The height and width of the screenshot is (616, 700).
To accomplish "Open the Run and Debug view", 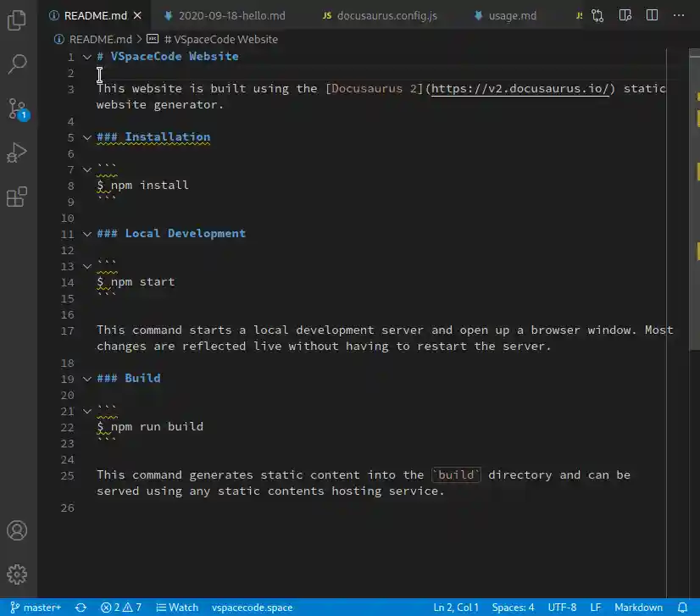I will click(17, 153).
